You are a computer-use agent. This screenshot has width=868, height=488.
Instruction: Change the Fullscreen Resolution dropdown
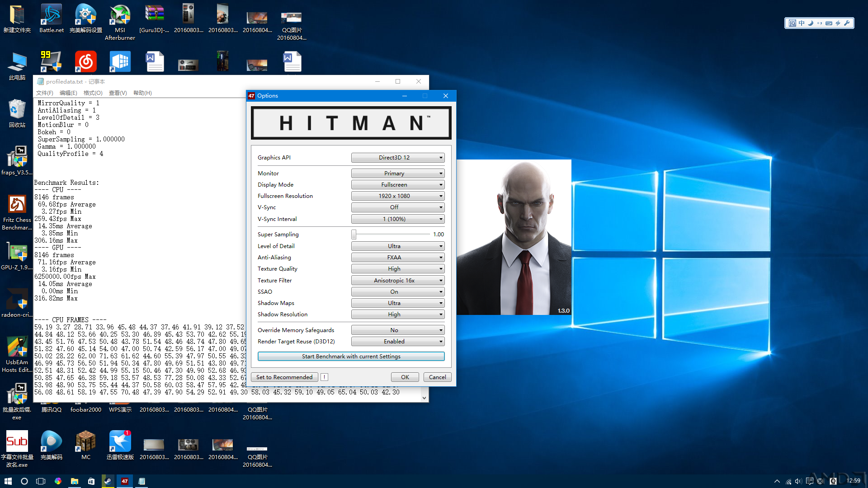tap(398, 196)
